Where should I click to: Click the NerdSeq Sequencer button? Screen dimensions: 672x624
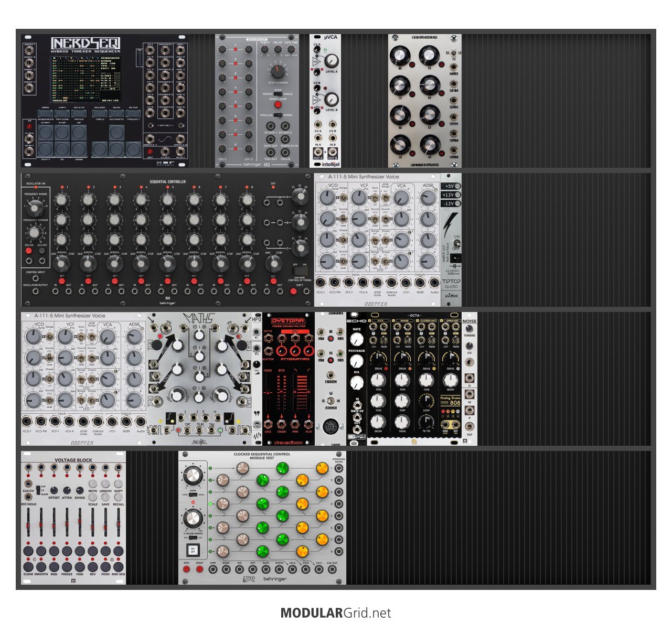[x=46, y=113]
